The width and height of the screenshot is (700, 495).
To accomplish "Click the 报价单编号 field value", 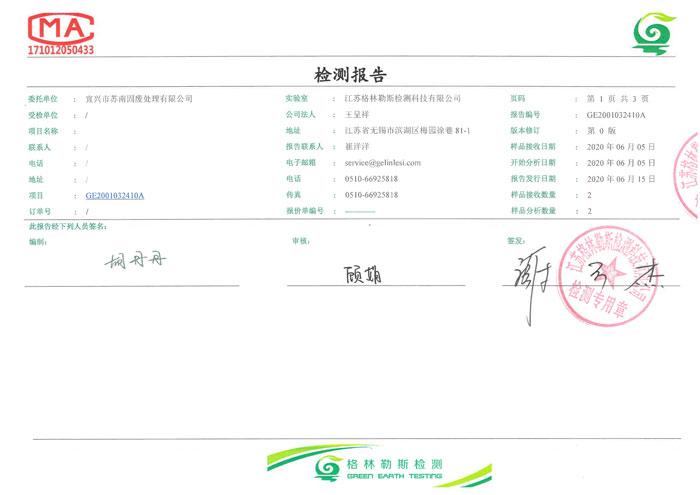I will tap(359, 212).
